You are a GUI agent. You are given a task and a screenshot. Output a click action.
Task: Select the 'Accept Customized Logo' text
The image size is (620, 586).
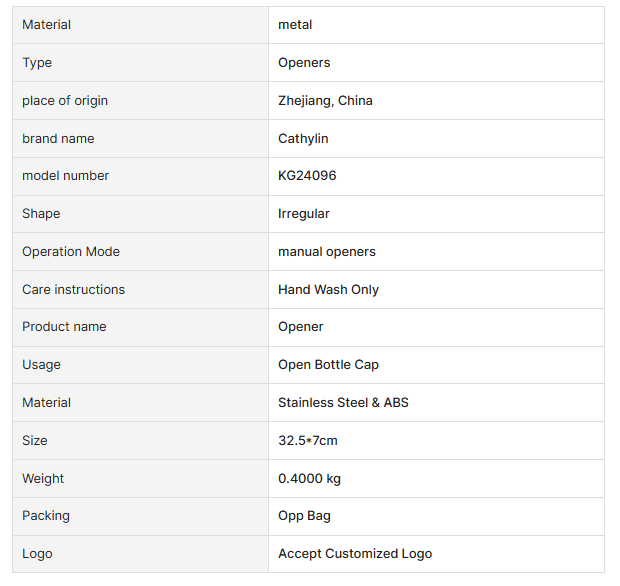point(355,554)
